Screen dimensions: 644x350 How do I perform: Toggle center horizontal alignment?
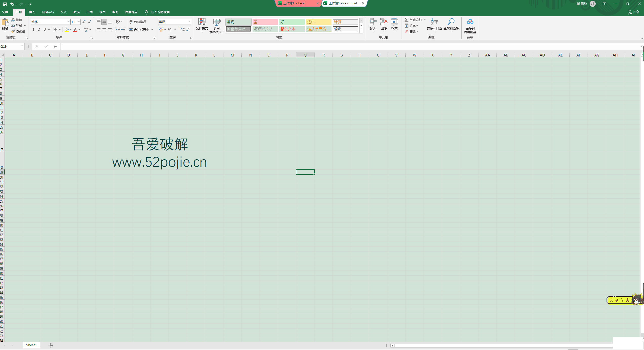click(104, 30)
